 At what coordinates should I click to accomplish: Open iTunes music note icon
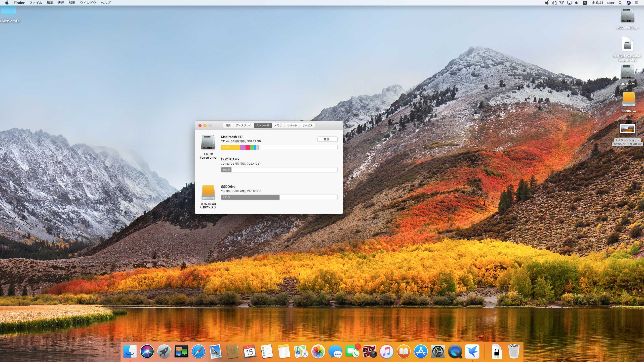coord(387,351)
